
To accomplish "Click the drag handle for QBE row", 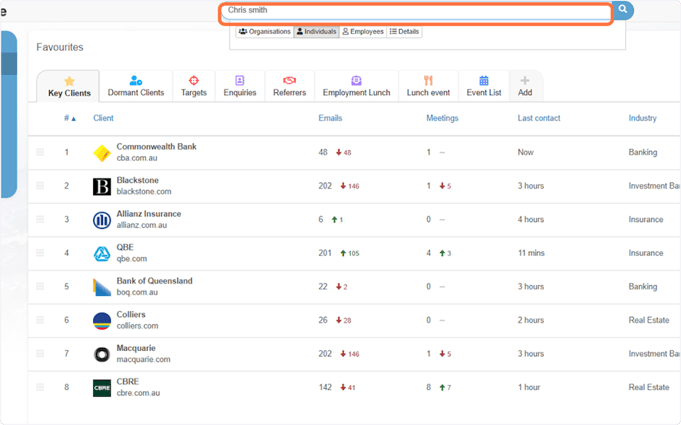I will [40, 253].
